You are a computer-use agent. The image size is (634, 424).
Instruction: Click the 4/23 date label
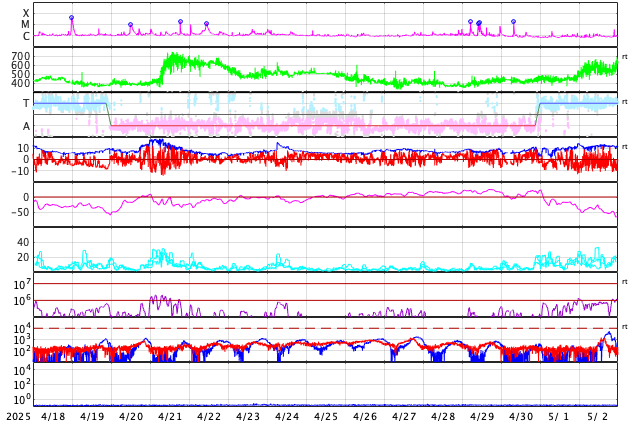coord(248,417)
